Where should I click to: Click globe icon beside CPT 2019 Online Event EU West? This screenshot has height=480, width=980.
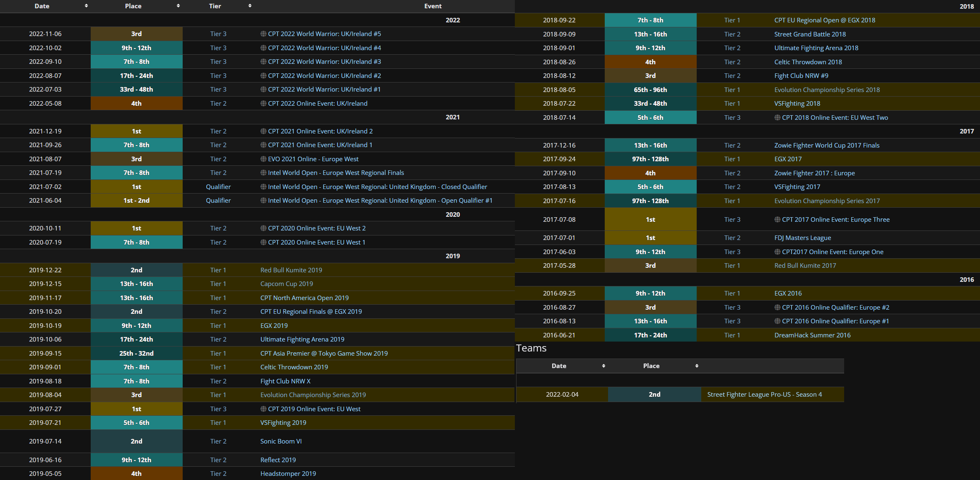[x=263, y=409]
